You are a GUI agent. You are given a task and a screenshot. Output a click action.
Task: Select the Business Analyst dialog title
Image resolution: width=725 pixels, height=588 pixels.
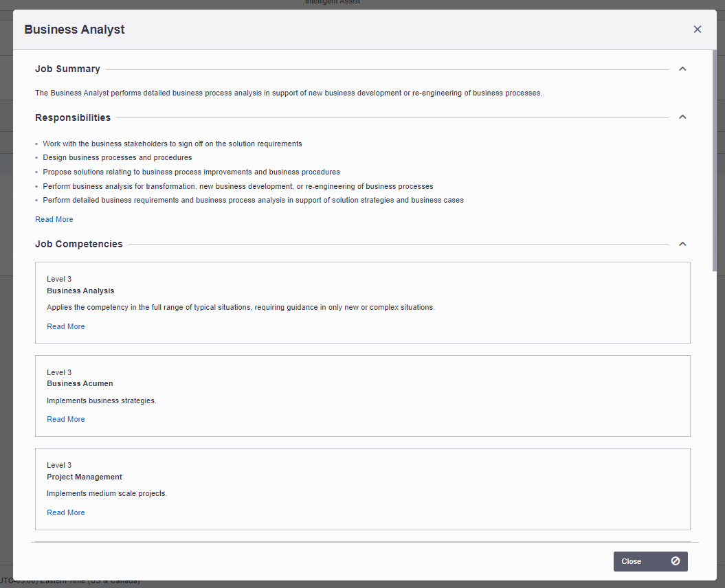tap(74, 30)
